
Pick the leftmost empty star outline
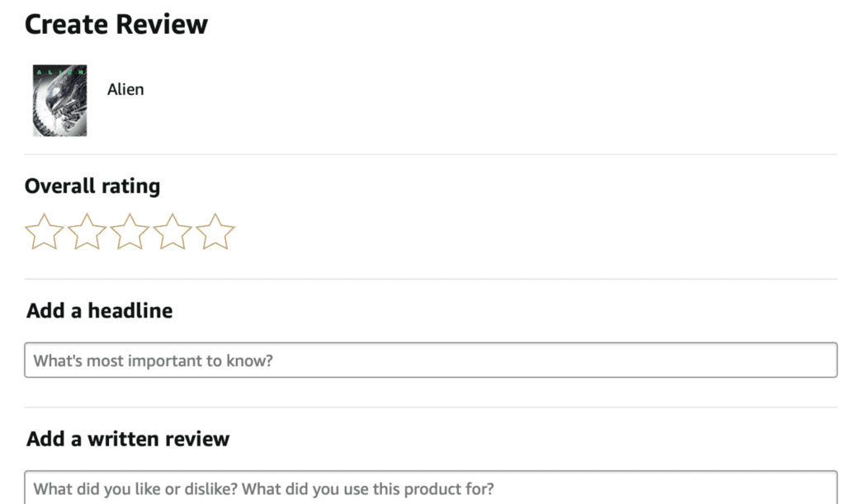click(44, 232)
